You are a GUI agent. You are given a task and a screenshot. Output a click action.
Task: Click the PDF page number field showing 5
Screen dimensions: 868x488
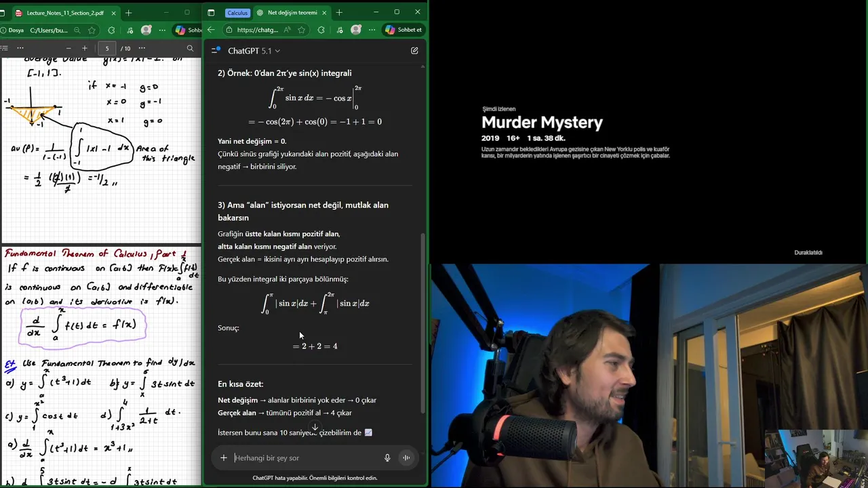106,48
